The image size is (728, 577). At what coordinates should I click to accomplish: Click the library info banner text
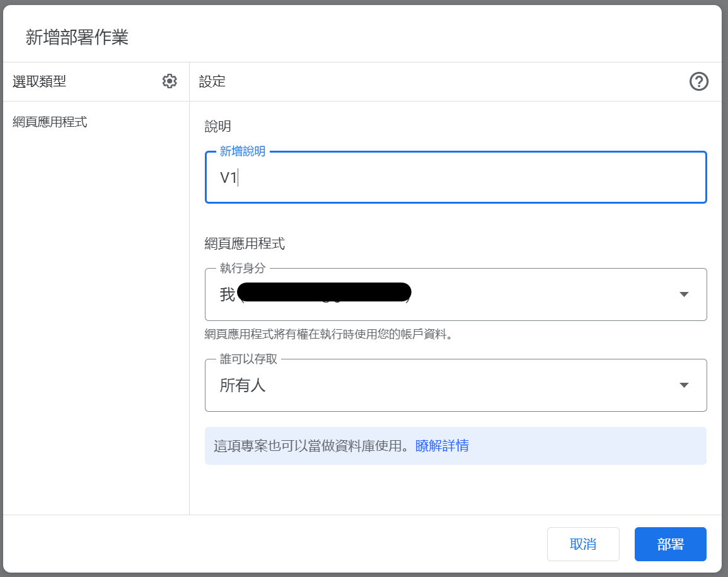pos(313,446)
